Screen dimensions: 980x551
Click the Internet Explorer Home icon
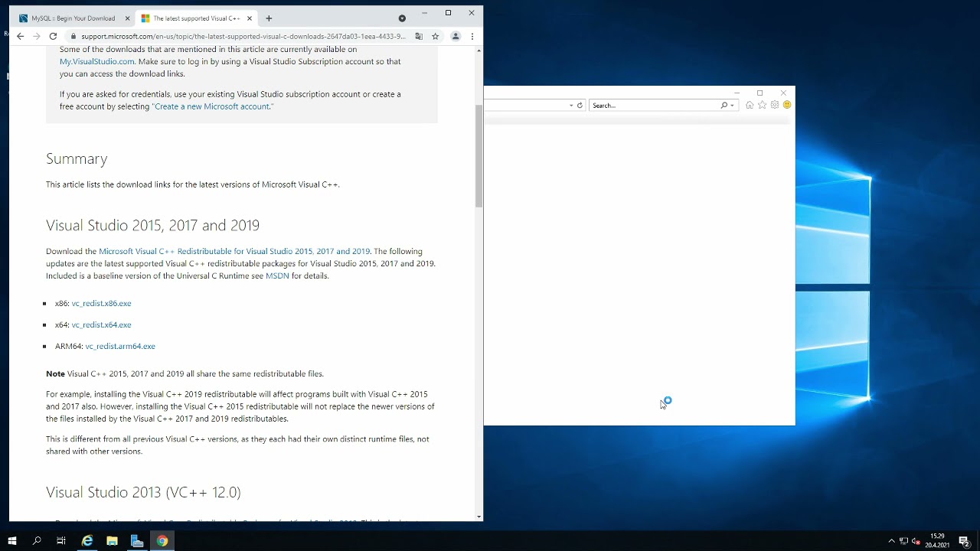click(x=750, y=105)
